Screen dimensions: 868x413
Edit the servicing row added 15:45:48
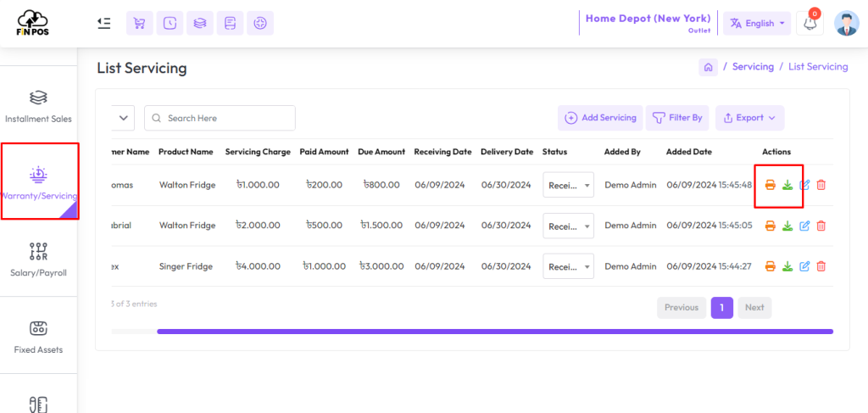pos(805,185)
